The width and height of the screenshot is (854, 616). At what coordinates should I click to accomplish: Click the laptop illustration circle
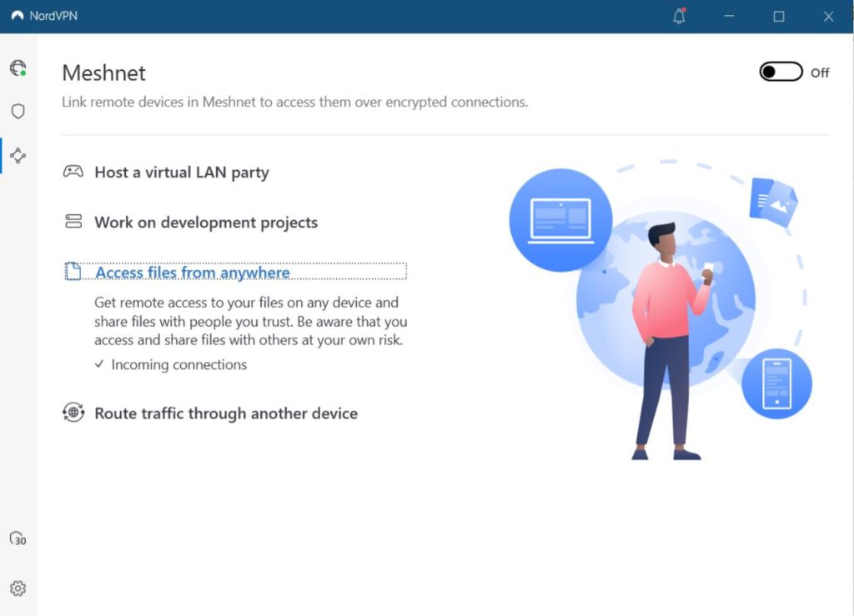[x=560, y=221]
